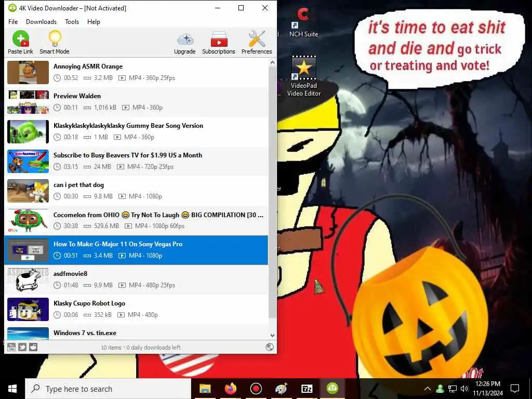
Task: Click '10 items · 0 daily downloads left' status
Action: pyautogui.click(x=141, y=348)
